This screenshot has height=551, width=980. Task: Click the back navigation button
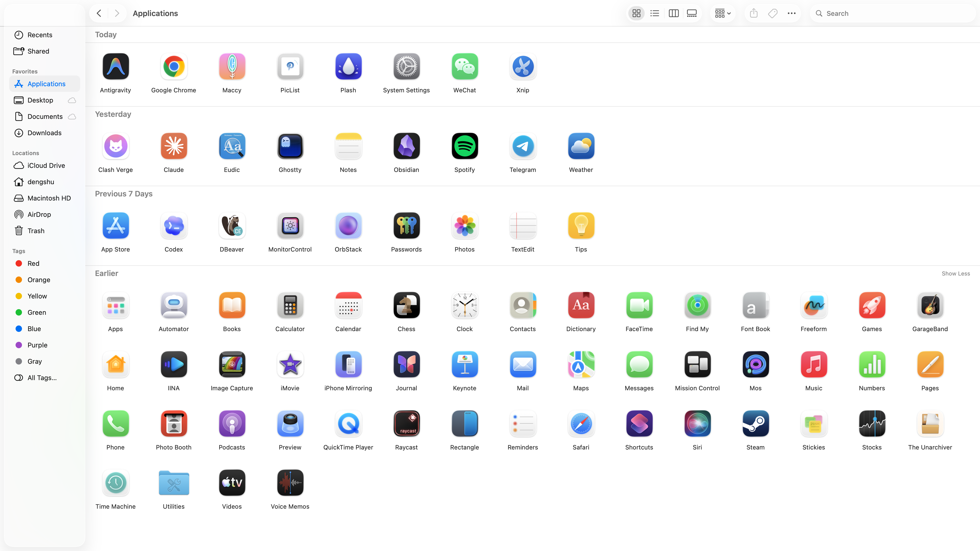pos(99,13)
